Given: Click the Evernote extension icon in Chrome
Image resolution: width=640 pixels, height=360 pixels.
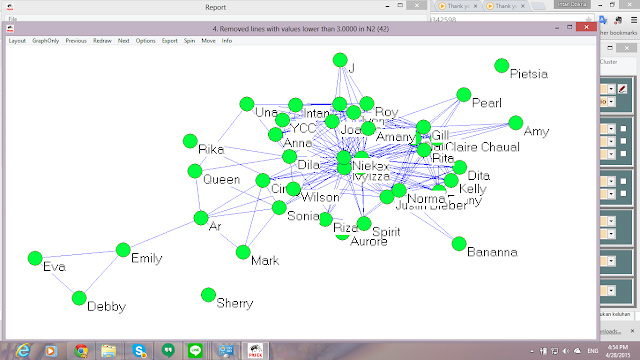Looking at the screenshot, I should 618,20.
